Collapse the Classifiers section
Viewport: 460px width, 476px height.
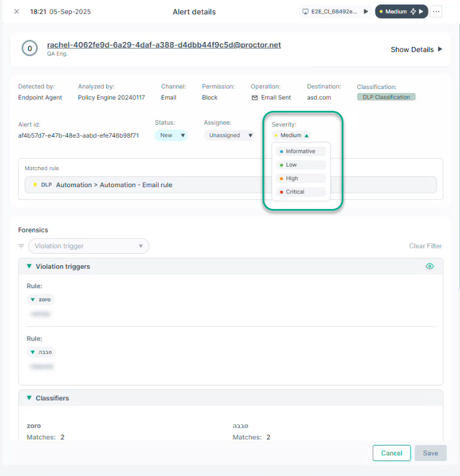point(29,398)
